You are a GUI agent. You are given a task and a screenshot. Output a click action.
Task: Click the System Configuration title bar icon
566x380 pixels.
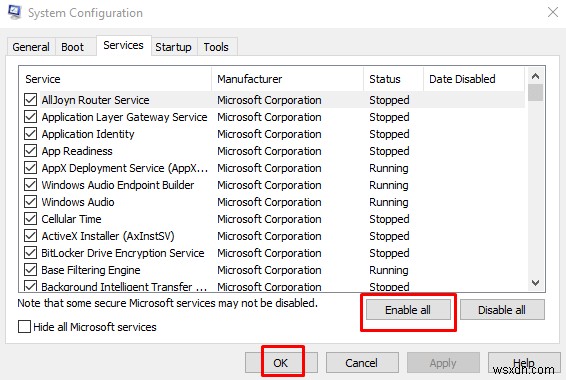(x=14, y=12)
